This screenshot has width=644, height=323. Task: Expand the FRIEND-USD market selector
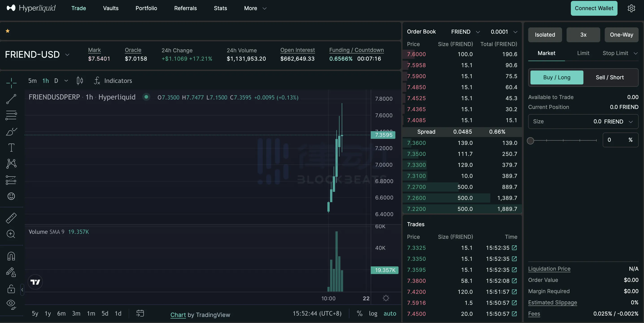click(37, 55)
